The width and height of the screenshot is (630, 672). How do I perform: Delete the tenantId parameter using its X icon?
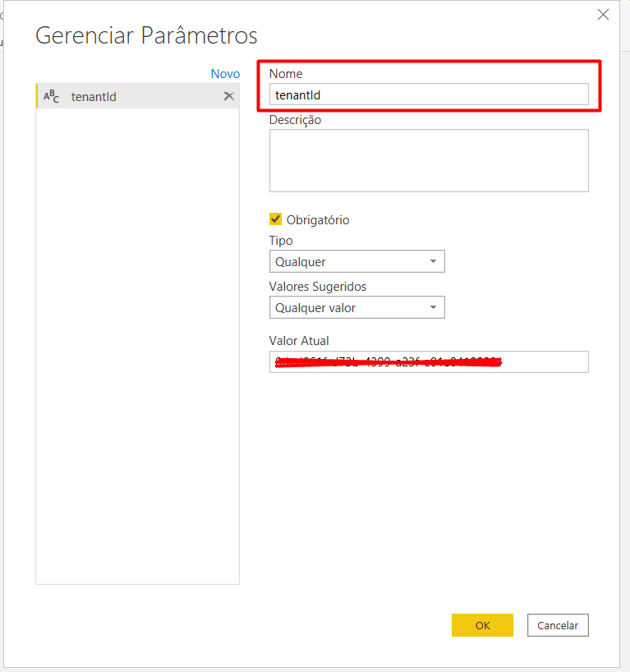(x=229, y=96)
